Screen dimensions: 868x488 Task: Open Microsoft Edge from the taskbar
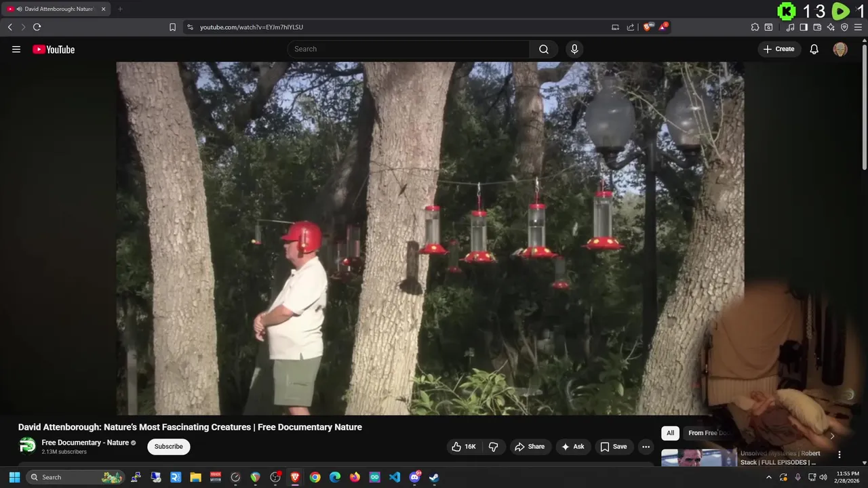[335, 477]
